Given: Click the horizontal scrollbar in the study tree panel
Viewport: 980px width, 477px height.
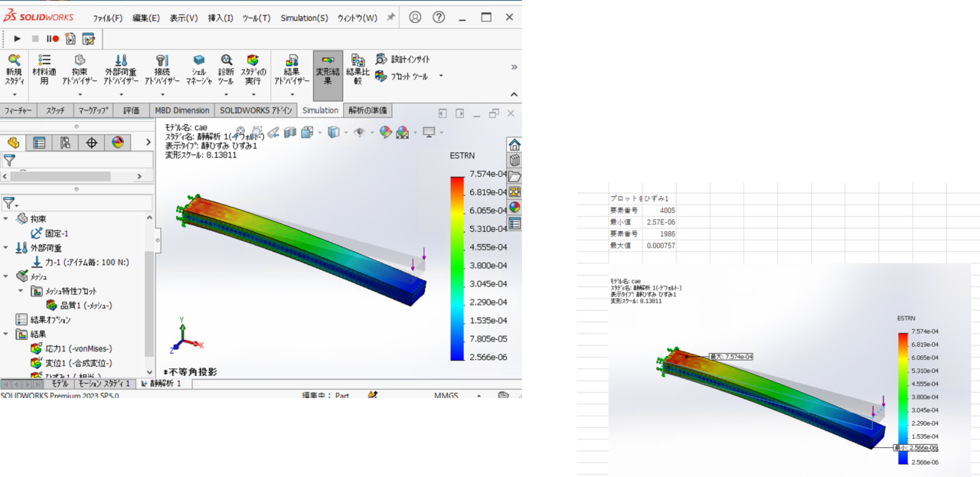Looking at the screenshot, I should (61, 176).
